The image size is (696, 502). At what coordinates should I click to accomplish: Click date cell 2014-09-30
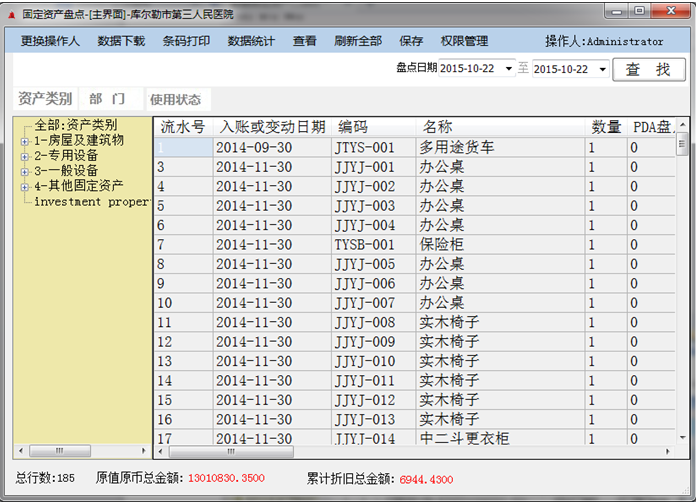pos(272,147)
